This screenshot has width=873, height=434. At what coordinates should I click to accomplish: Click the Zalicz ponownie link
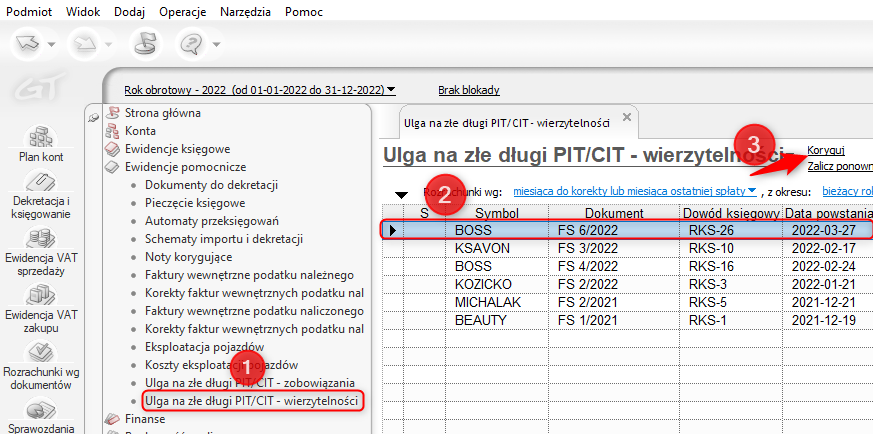[840, 166]
